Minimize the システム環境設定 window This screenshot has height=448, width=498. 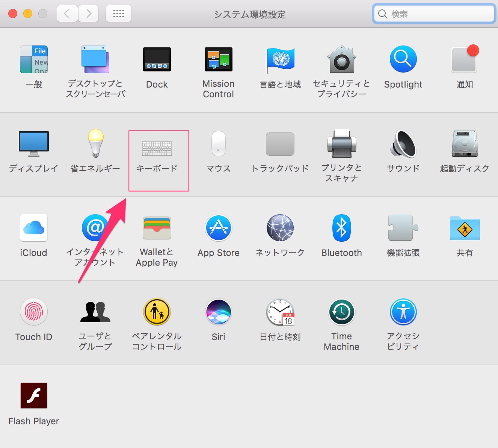(x=28, y=14)
